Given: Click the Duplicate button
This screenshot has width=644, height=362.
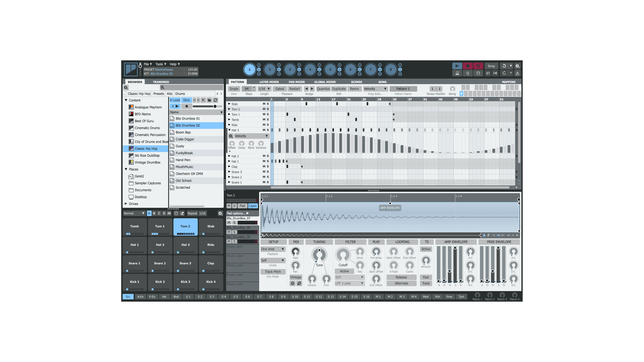Looking at the screenshot, I should pyautogui.click(x=339, y=89).
